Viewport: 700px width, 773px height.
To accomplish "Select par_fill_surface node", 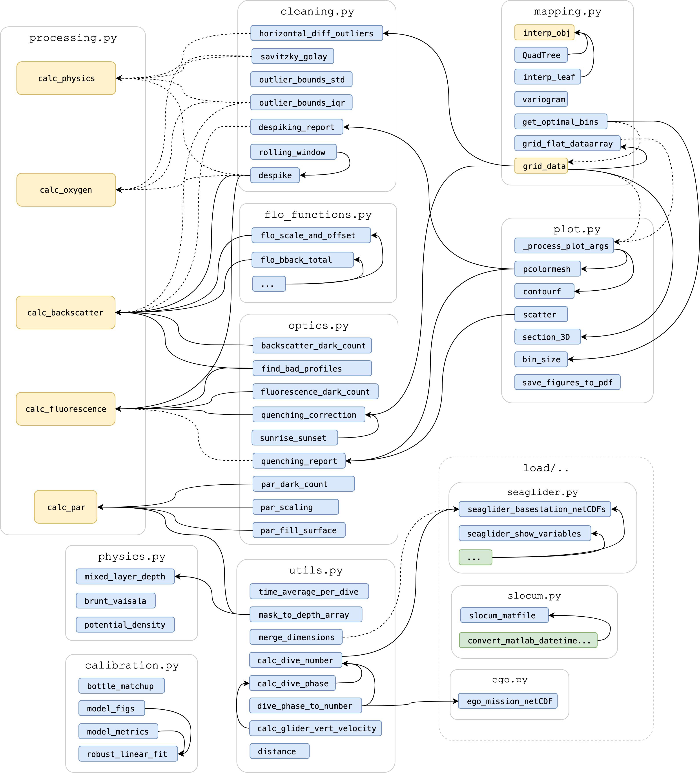I will [299, 530].
